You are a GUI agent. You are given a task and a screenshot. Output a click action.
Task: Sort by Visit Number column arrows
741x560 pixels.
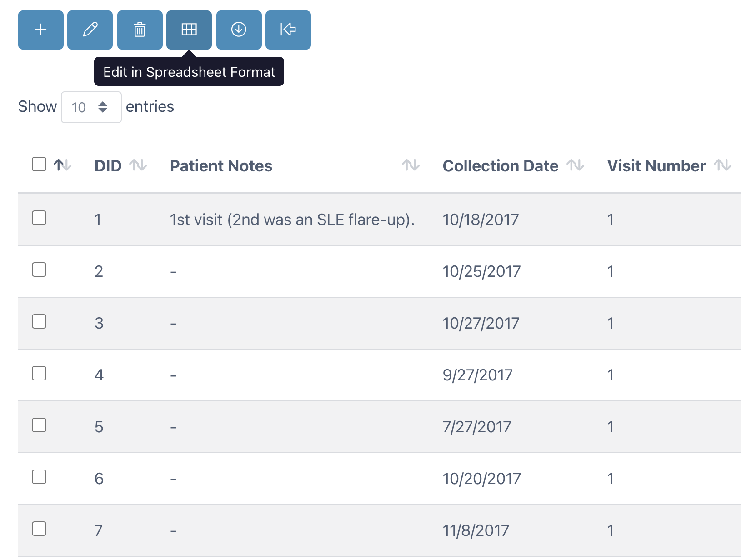(723, 165)
